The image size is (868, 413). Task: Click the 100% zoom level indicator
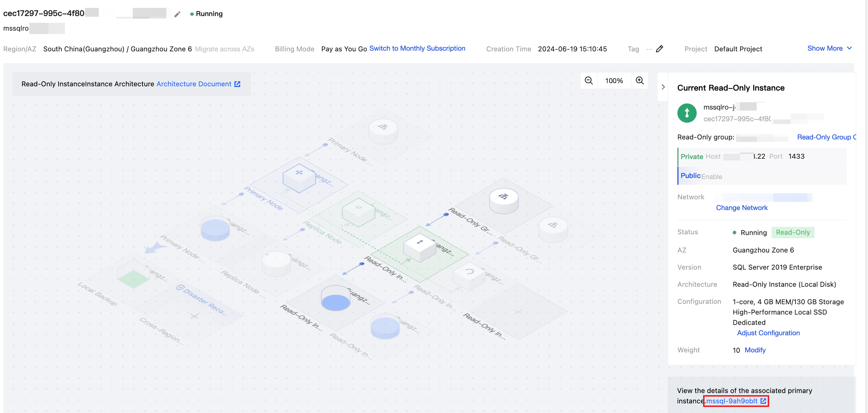614,81
